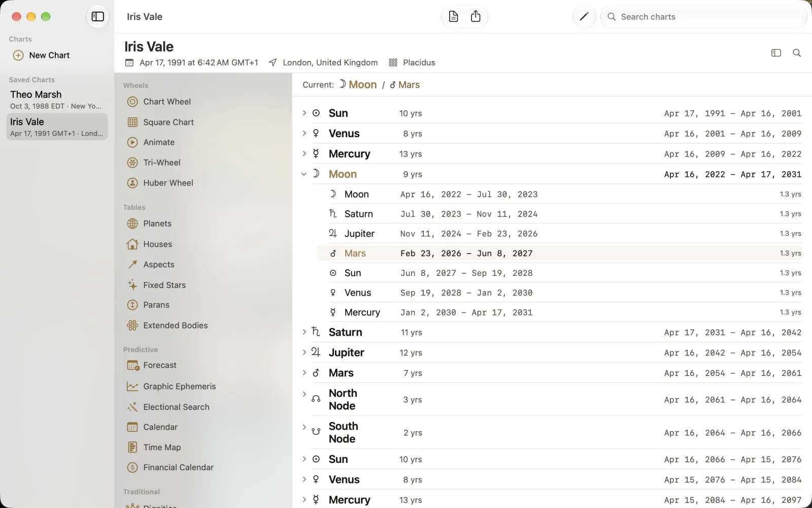Image resolution: width=812 pixels, height=508 pixels.
Task: Toggle the sidebar visibility button
Action: (97, 17)
